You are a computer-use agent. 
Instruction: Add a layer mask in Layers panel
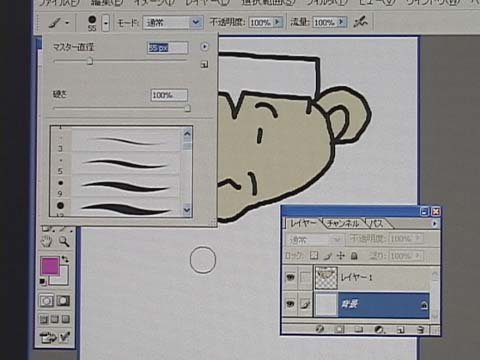(339, 329)
